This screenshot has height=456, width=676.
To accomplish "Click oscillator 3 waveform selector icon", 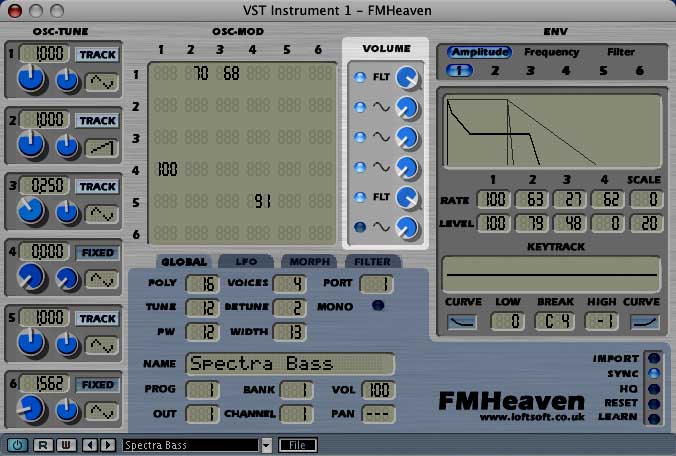I will pyautogui.click(x=102, y=214).
